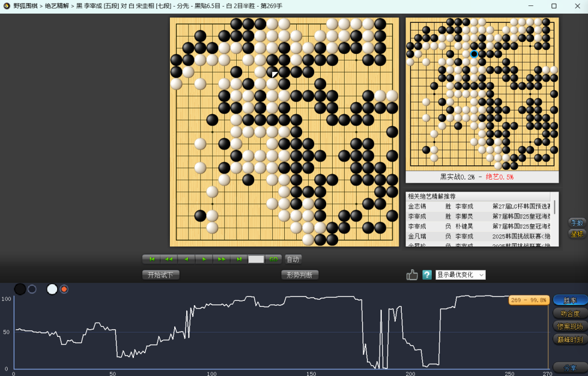Viewport: 588px width, 376px height.
Task: Click the move number input field
Action: (256, 259)
